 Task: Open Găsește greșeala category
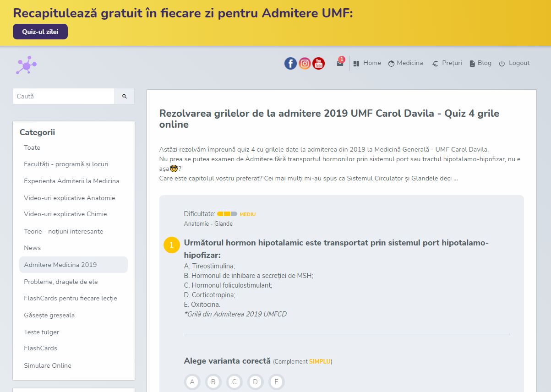coord(49,315)
